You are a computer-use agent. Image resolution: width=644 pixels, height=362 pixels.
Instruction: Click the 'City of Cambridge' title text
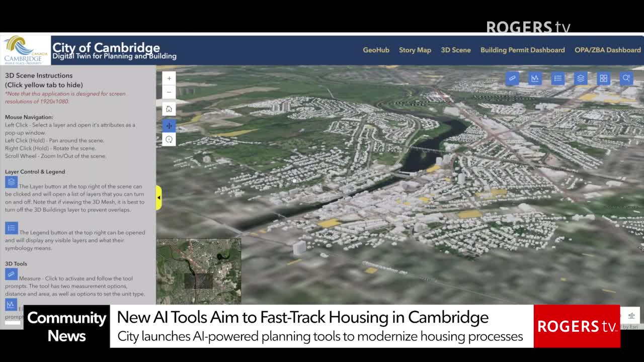[106, 47]
